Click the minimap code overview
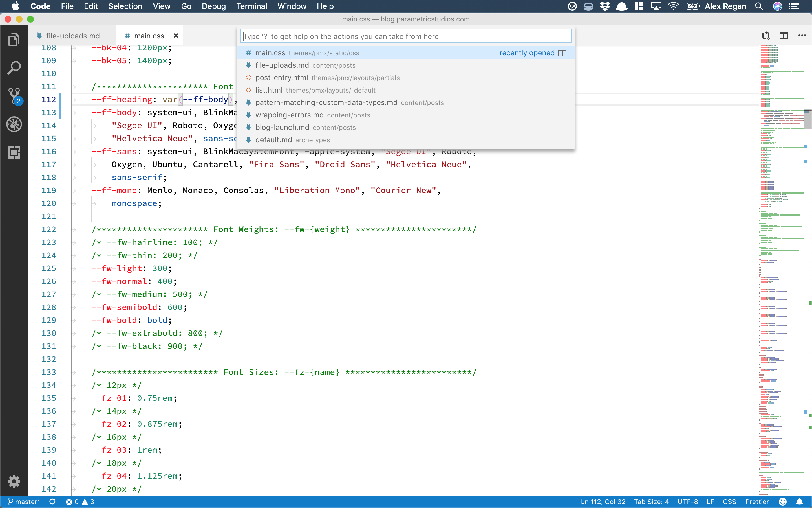The height and width of the screenshot is (508, 812). [782, 270]
